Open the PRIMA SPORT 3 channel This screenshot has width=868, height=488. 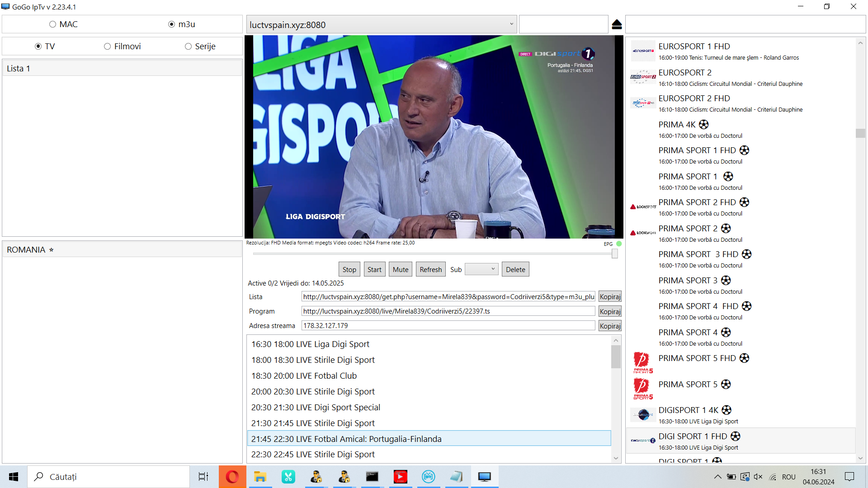741,285
